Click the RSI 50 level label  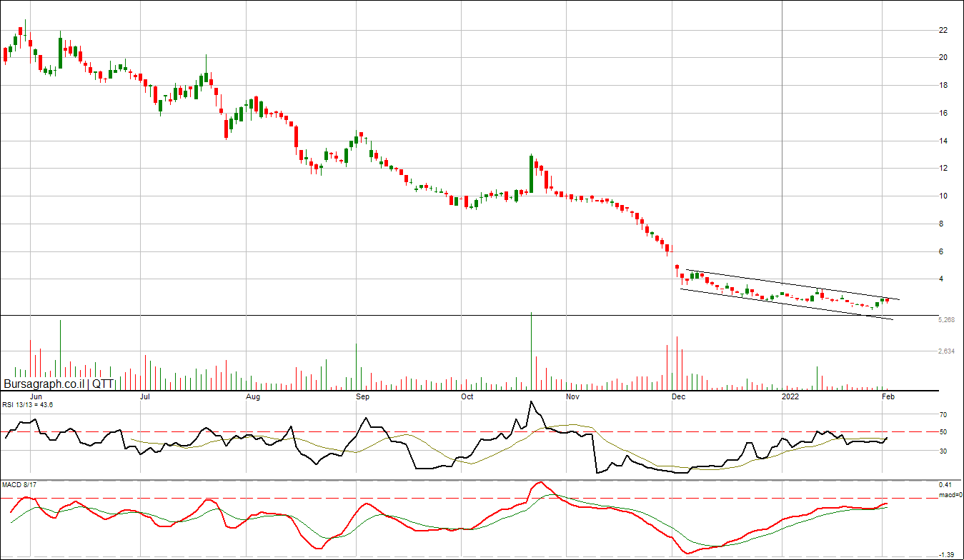[x=943, y=432]
